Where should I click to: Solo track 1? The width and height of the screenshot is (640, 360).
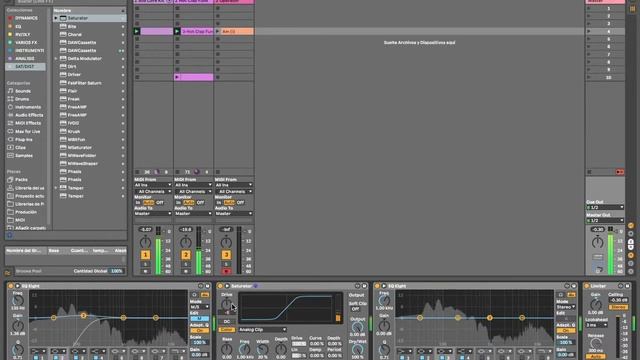pos(145,264)
